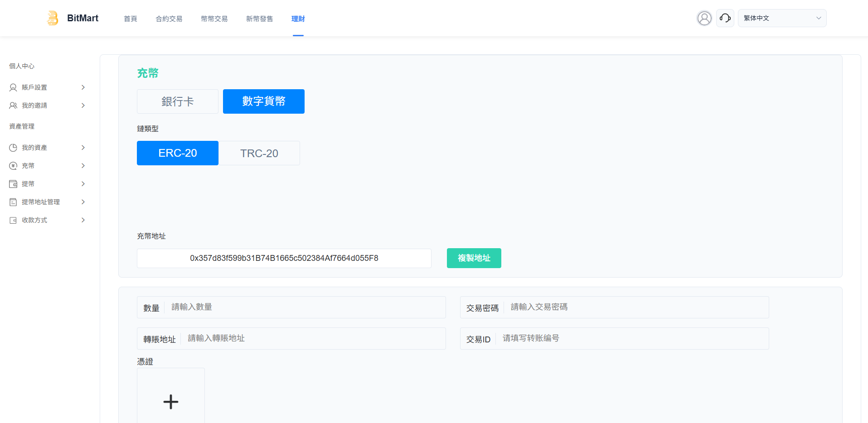868x423 pixels.
Task: Click the My Invitations people icon
Action: tap(13, 106)
